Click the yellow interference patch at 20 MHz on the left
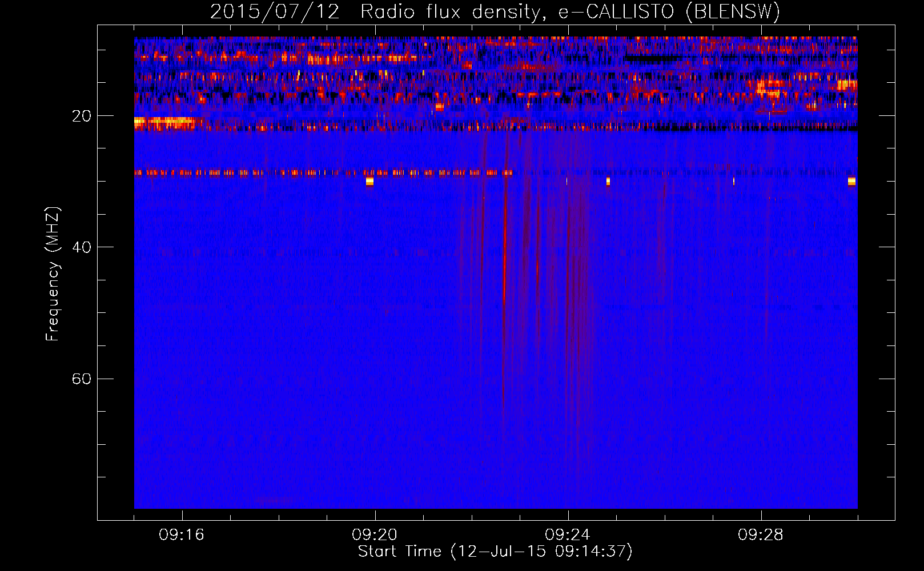924x571 pixels. 167,122
